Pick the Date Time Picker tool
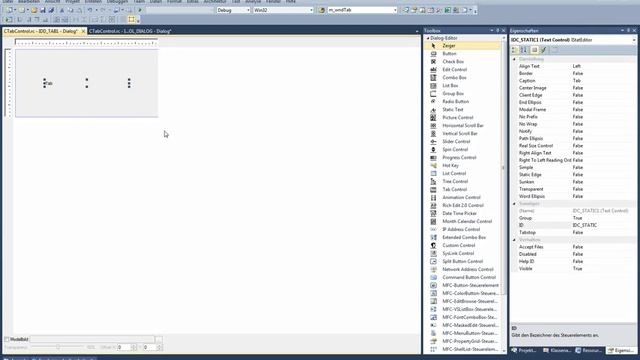This screenshot has height=360, width=640. coord(463,213)
